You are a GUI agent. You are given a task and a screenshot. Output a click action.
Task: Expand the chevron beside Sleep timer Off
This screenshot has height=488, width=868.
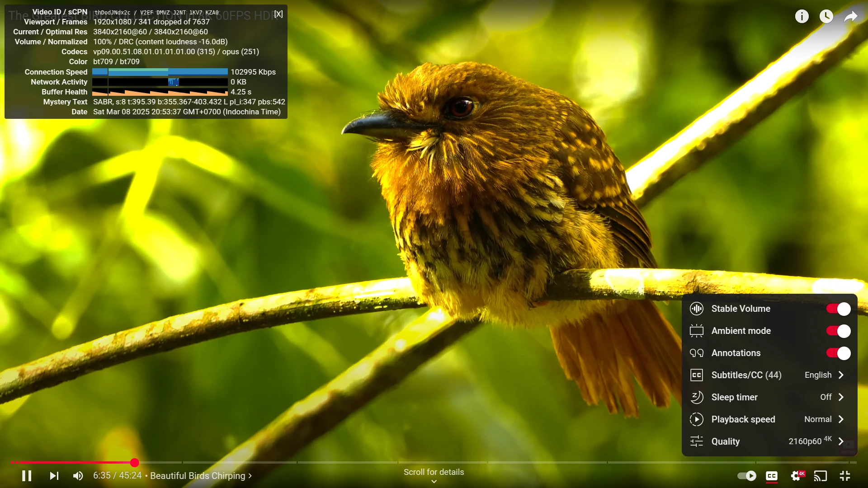click(841, 397)
